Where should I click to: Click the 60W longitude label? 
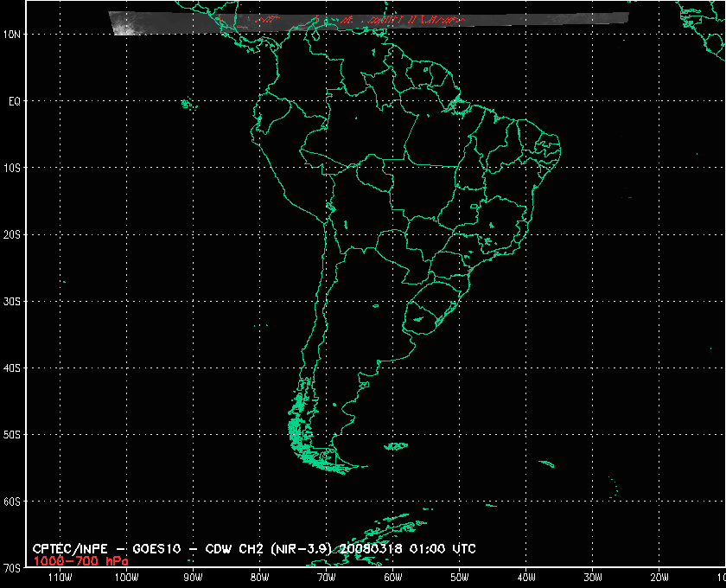click(393, 578)
